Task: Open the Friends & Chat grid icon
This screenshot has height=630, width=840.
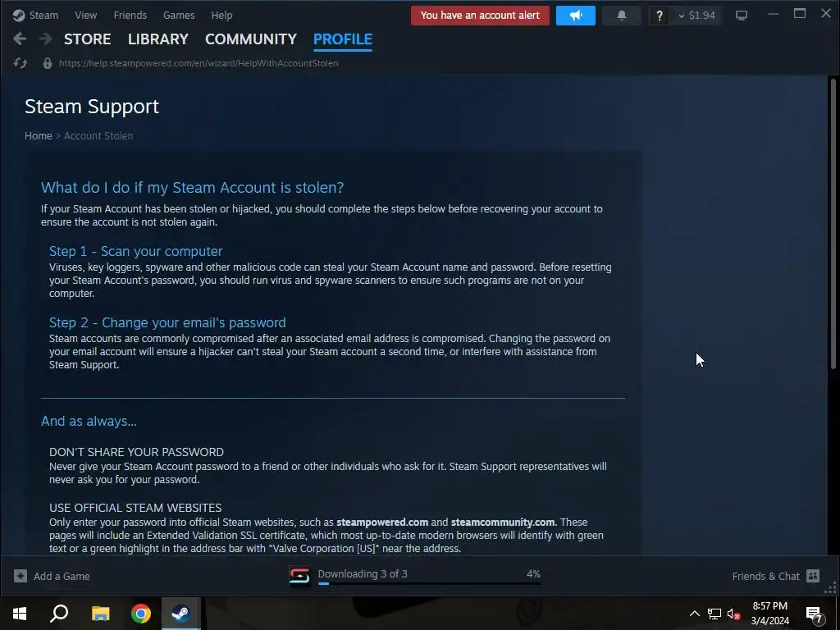Action: tap(813, 576)
